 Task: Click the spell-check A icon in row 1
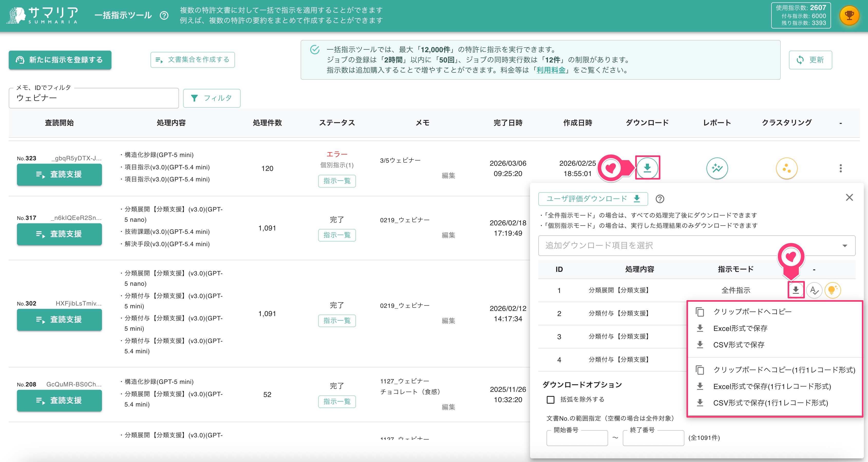pyautogui.click(x=814, y=290)
